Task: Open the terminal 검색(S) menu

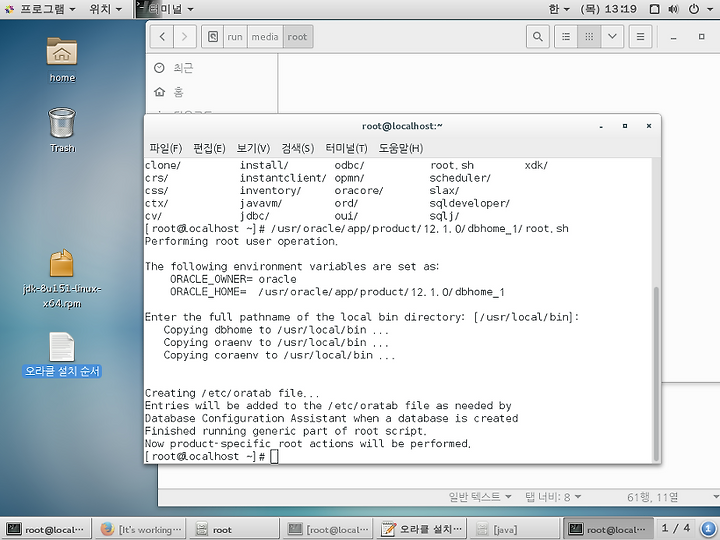Action: 298,148
